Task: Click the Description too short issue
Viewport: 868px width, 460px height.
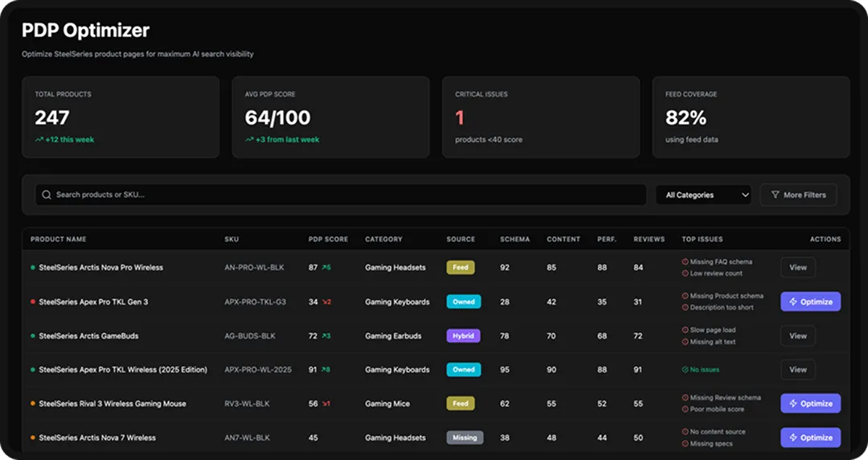Action: coord(722,307)
